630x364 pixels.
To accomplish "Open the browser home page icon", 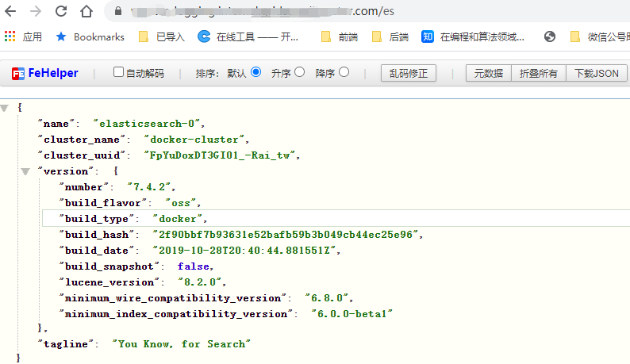I will click(x=86, y=11).
